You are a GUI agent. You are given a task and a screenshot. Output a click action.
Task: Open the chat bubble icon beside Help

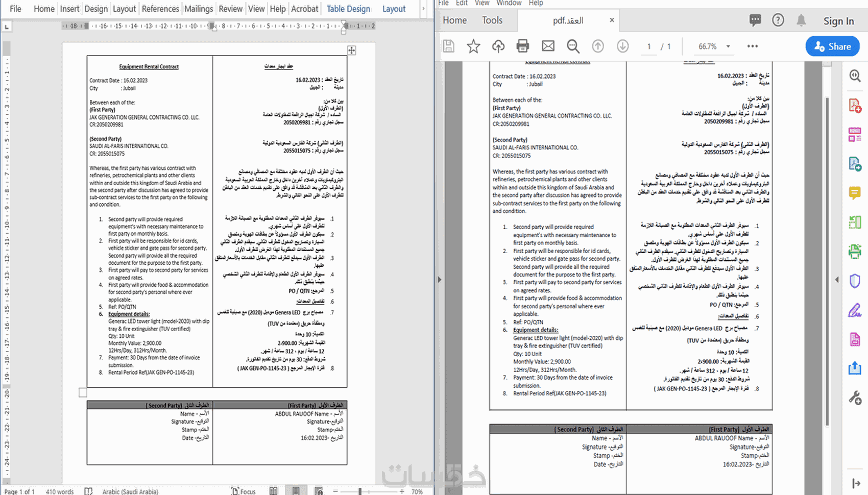click(x=755, y=20)
